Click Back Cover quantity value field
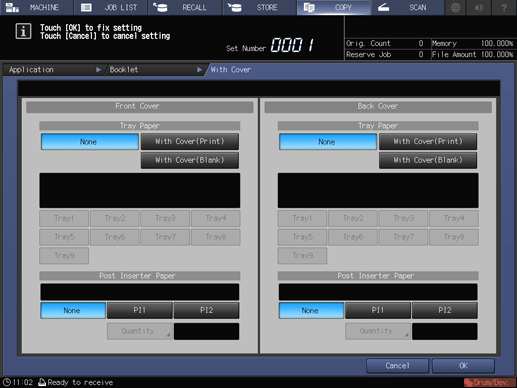Viewport: 517px width, 388px height. [445, 331]
